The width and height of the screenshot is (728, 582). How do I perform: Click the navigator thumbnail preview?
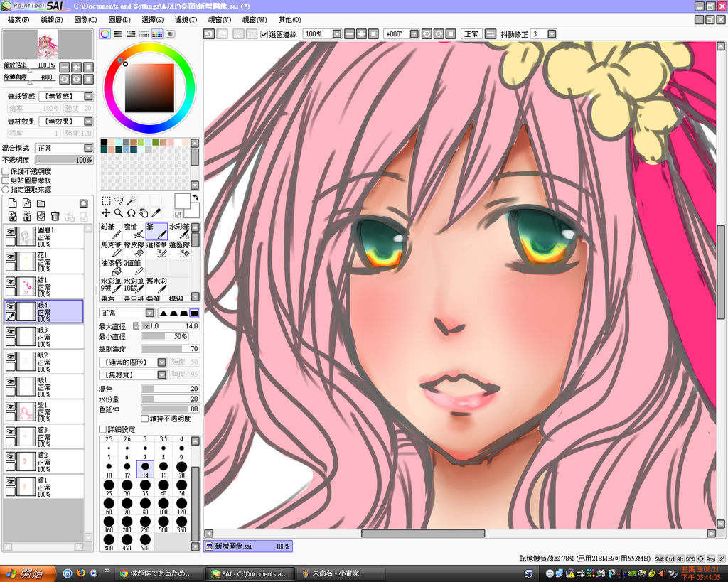tap(48, 44)
